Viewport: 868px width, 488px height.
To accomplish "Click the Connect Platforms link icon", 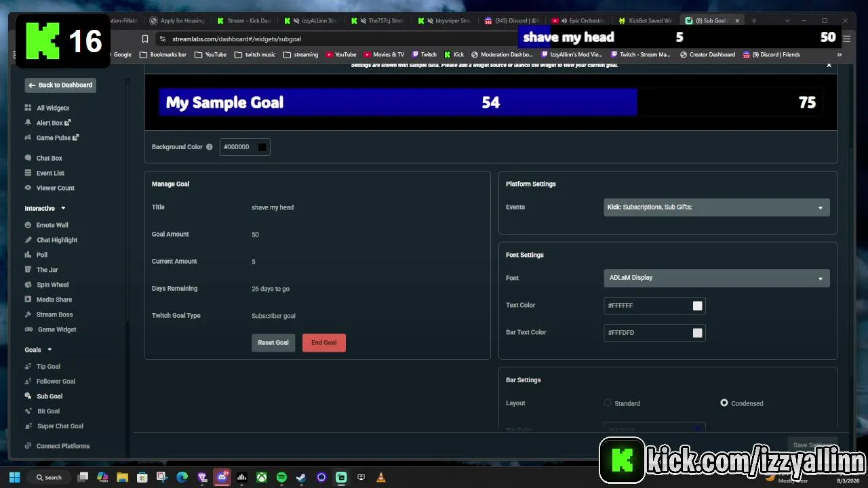I will point(28,446).
